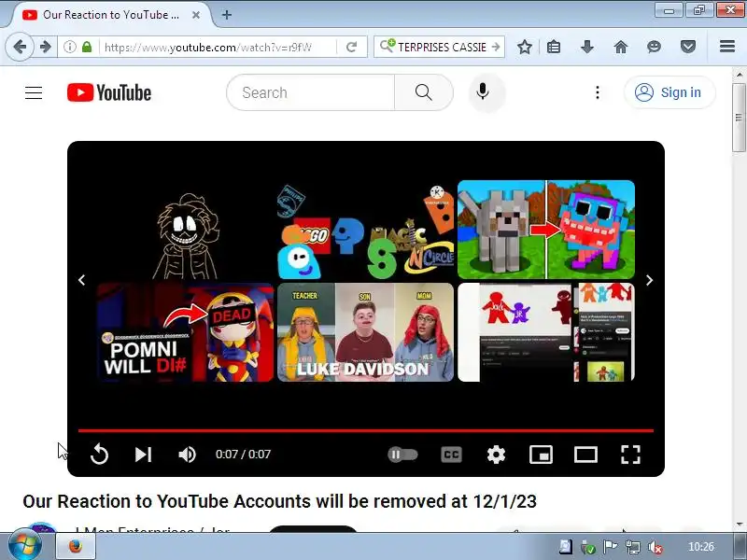Click the taskbar clock 10:26
Screen dimensions: 747x560
click(701, 547)
